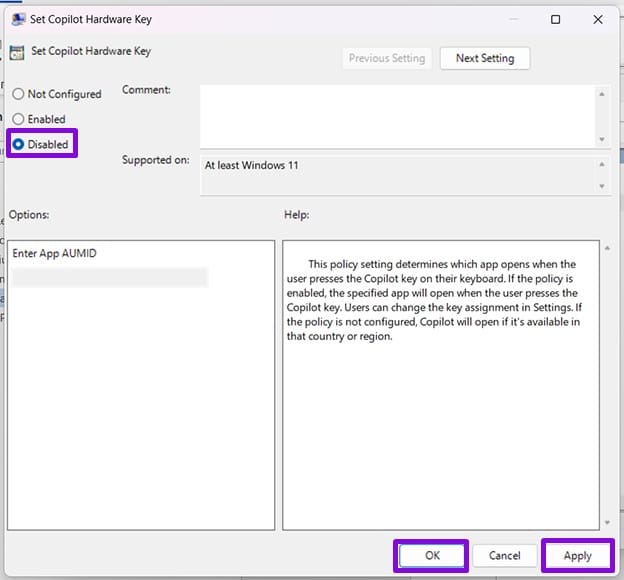624x580 pixels.
Task: Click inside the Comment text box
Action: 397,117
